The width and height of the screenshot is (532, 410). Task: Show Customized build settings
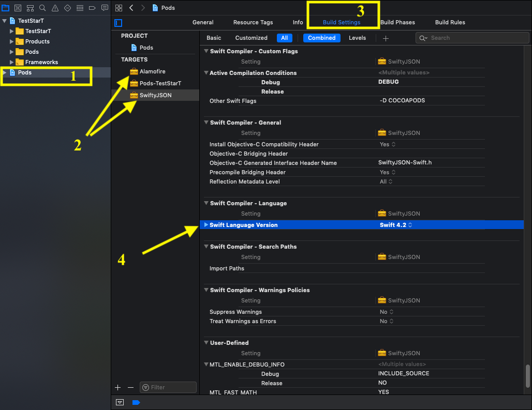click(x=252, y=38)
